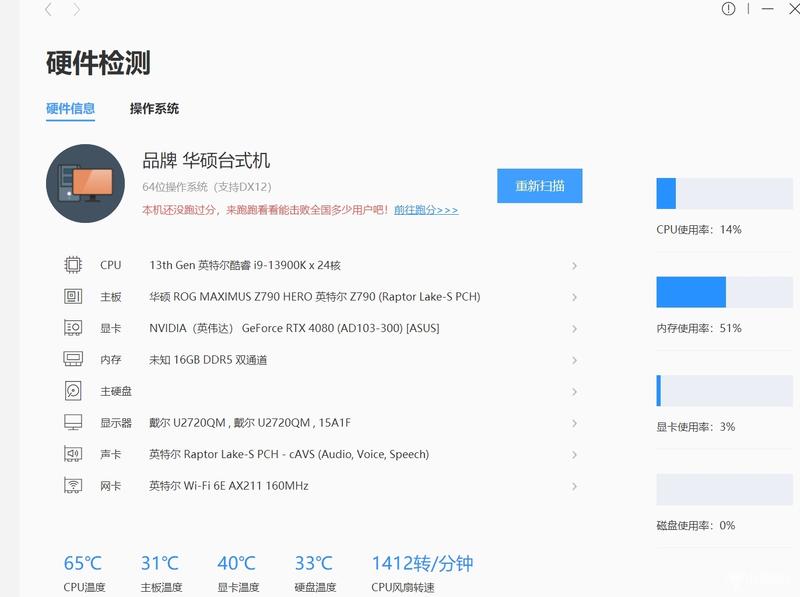Click the 重新扫描 rescan button
The height and width of the screenshot is (597, 800).
pyautogui.click(x=539, y=186)
